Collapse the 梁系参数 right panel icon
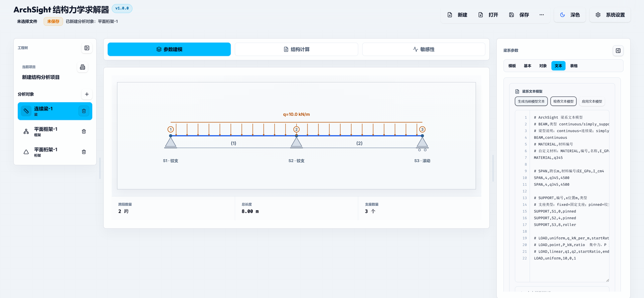 tap(618, 51)
